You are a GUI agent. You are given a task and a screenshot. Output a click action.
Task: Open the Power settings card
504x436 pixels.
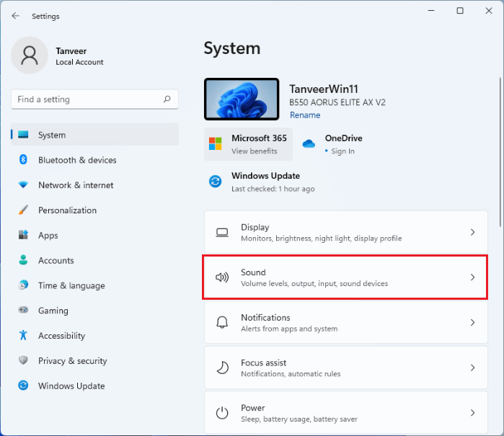tap(346, 412)
